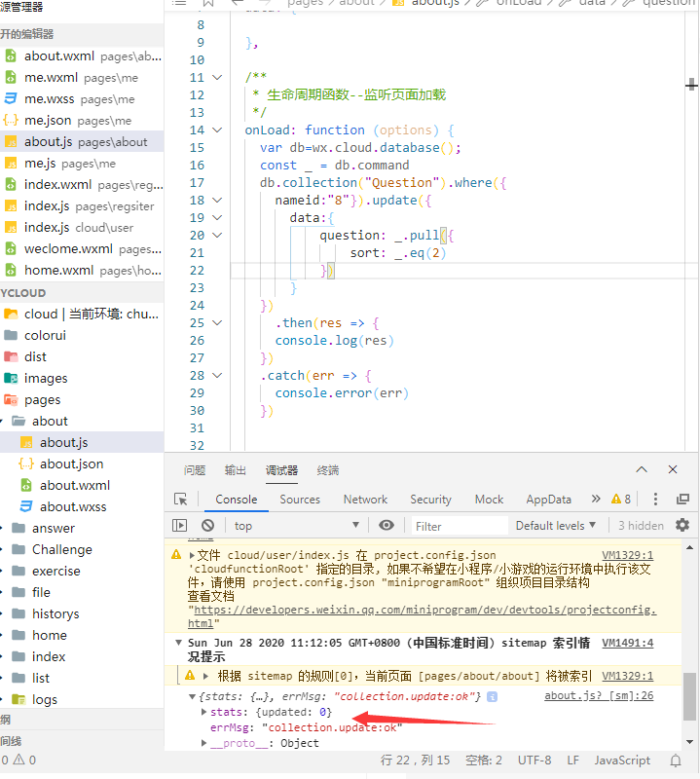Open me.wxml in open editors list
This screenshot has height=779, width=700.
tap(82, 78)
